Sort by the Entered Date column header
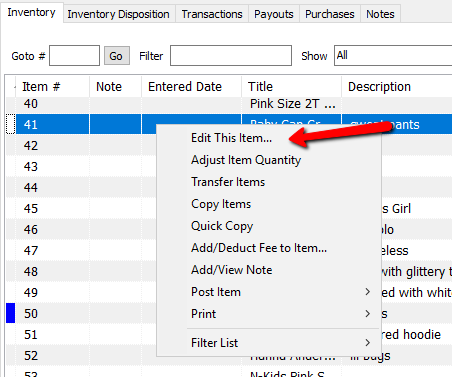Screen dimensions: 452x377 [x=191, y=87]
